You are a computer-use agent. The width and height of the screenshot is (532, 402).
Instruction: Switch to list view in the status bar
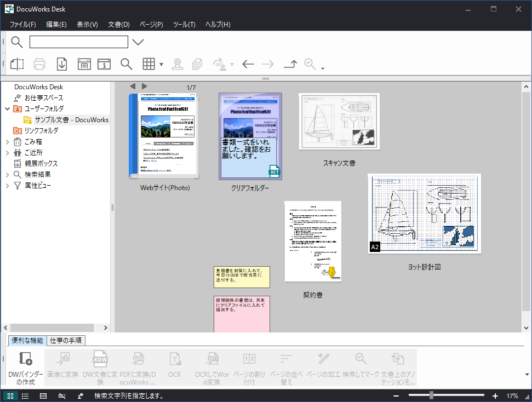pos(25,395)
